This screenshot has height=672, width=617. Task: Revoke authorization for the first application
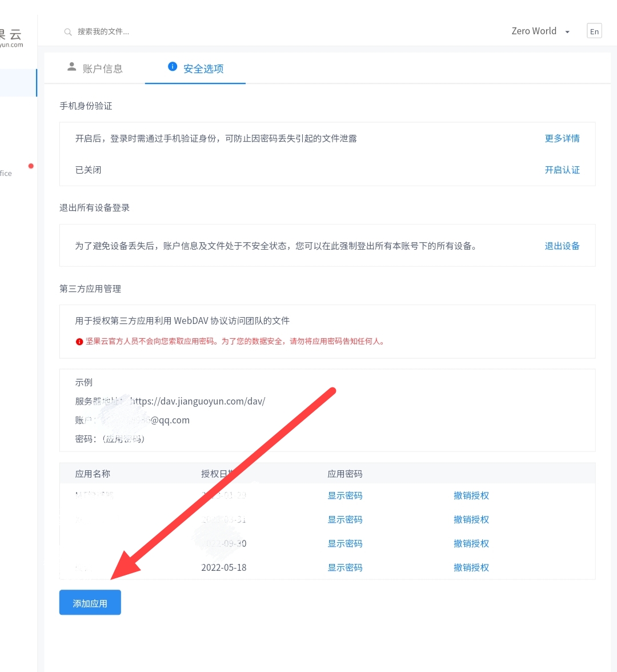(x=471, y=495)
